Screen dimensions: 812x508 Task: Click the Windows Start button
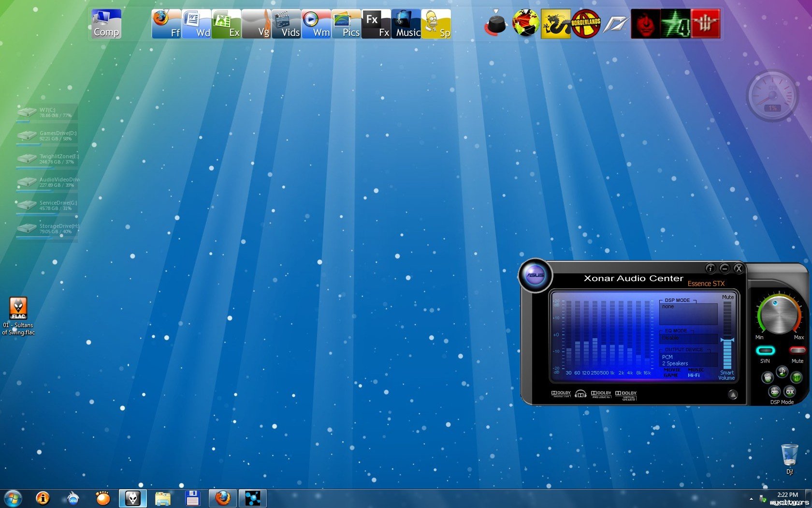[x=12, y=498]
